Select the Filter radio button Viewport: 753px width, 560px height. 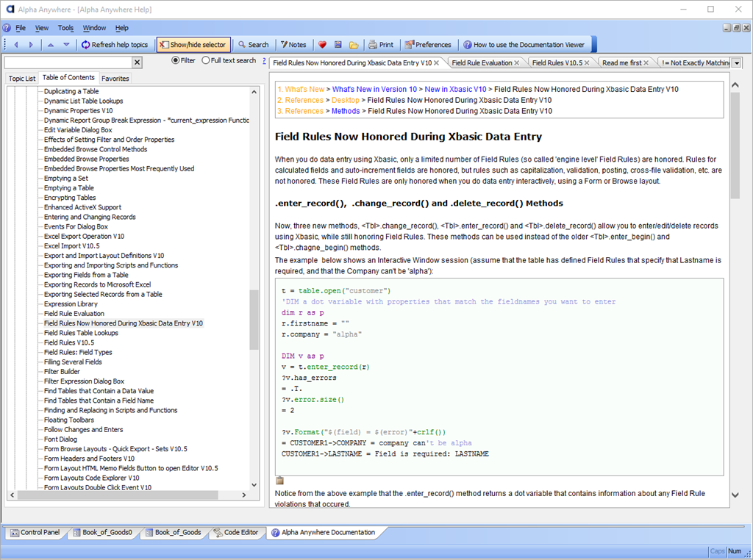(176, 60)
